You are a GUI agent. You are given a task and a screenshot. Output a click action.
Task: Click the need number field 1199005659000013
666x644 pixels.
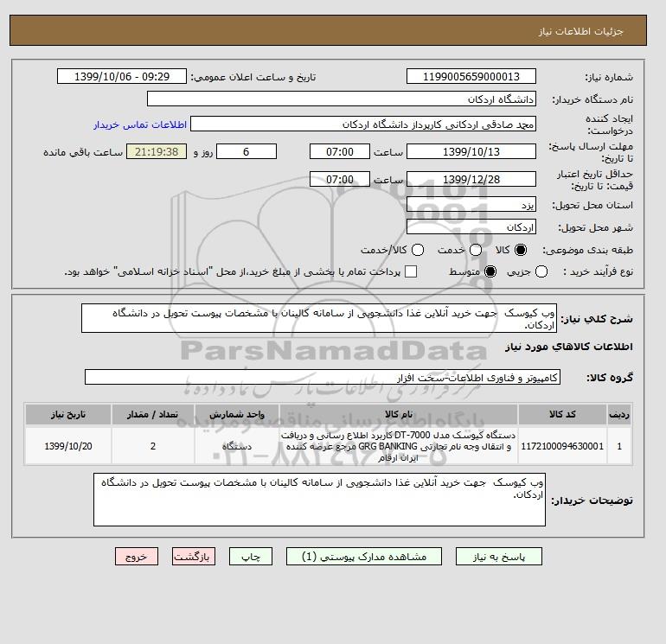coord(471,76)
